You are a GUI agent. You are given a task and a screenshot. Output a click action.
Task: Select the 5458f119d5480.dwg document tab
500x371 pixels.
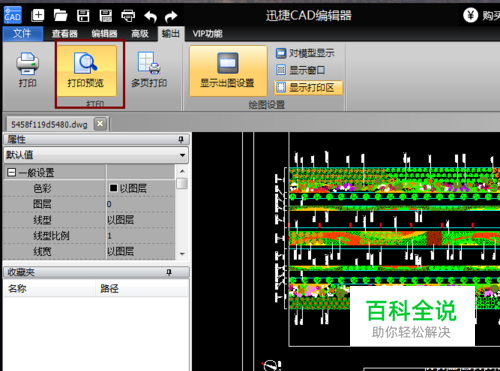coord(49,125)
